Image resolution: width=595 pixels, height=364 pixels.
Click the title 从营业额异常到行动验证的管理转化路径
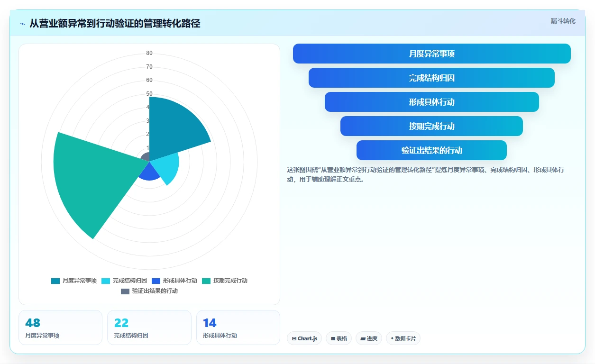115,24
